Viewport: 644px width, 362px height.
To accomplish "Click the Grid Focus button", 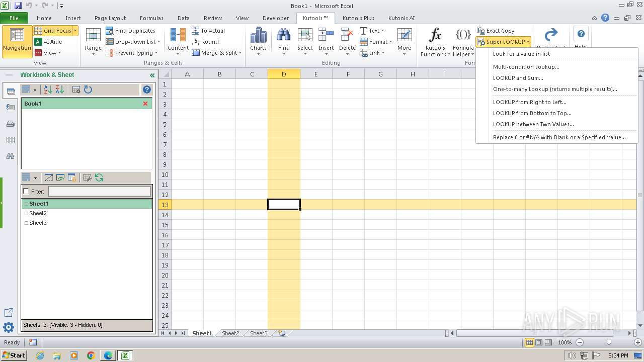I will [x=53, y=31].
